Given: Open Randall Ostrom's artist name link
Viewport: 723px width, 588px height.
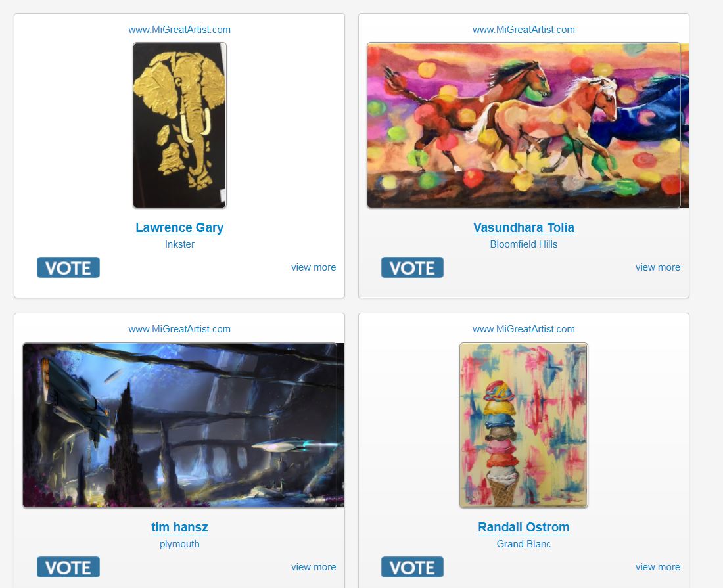Looking at the screenshot, I should coord(524,527).
